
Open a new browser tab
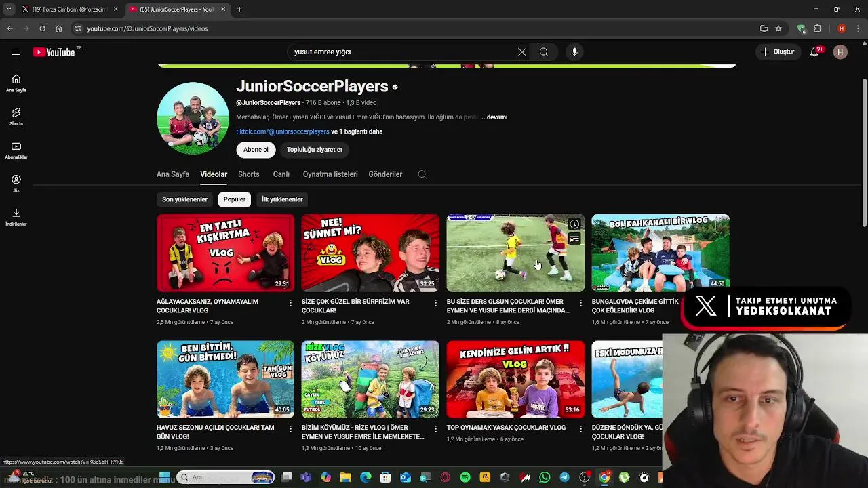[239, 9]
